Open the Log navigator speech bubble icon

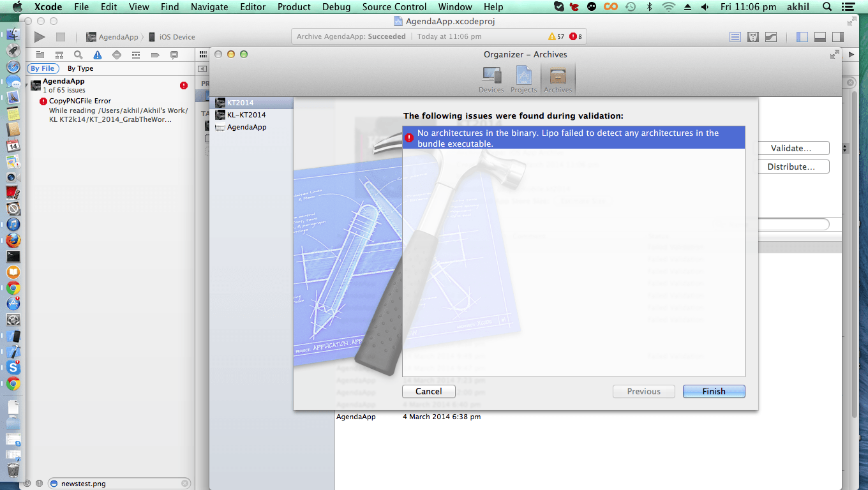pyautogui.click(x=174, y=55)
